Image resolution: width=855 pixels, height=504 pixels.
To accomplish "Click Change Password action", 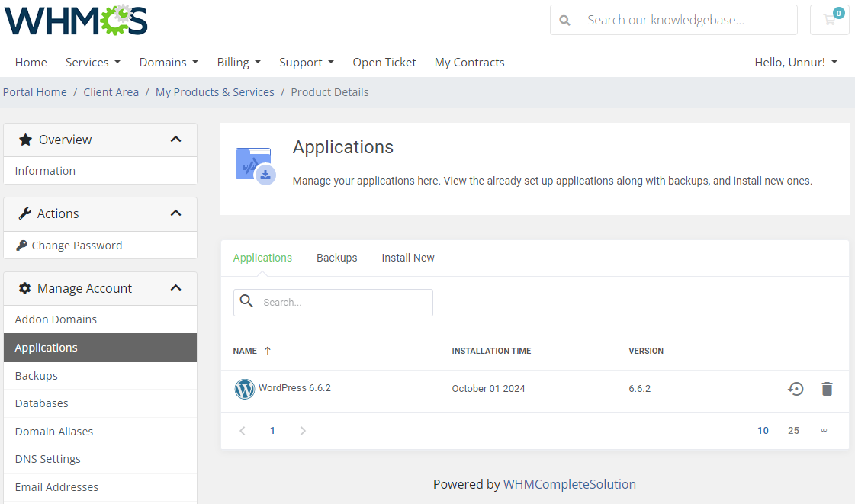I will 101,246.
